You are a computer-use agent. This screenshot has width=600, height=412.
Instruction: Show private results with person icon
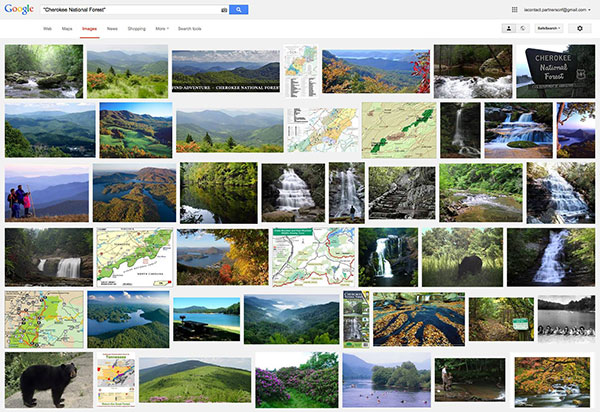pyautogui.click(x=509, y=28)
